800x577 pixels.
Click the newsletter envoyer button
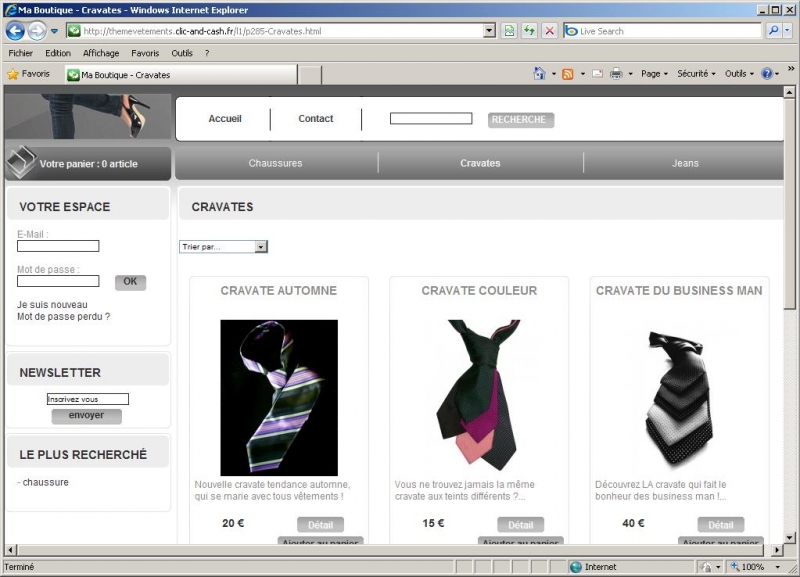[86, 416]
